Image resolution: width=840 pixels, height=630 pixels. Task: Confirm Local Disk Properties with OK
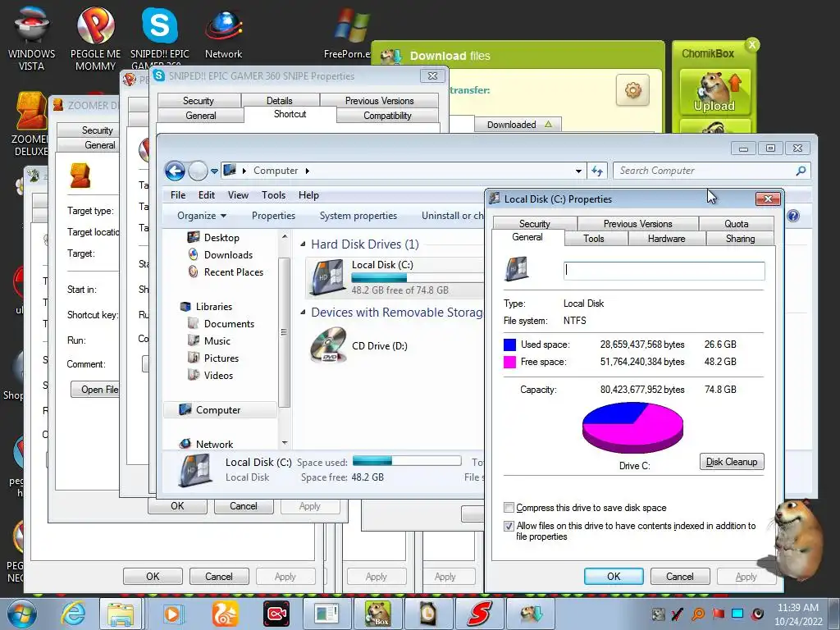coord(614,577)
